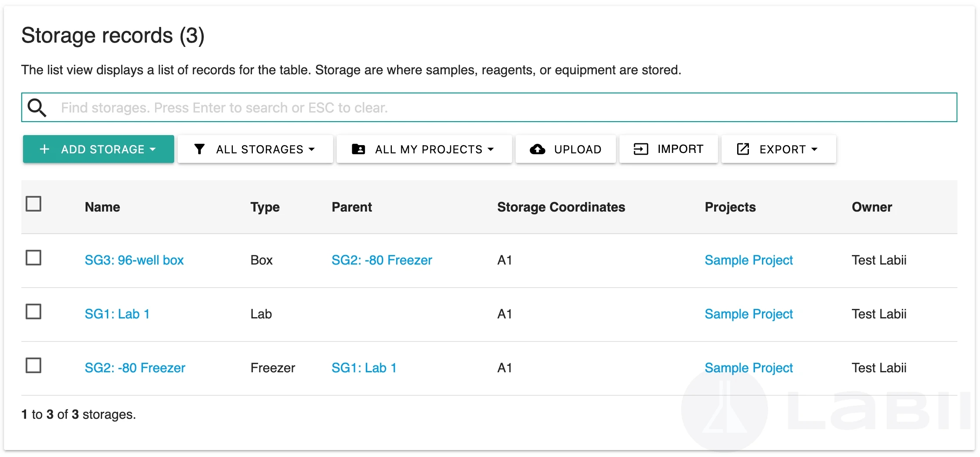Viewport: 980px width, 457px height.
Task: Expand the Add Storage dropdown arrow
Action: [x=152, y=149]
